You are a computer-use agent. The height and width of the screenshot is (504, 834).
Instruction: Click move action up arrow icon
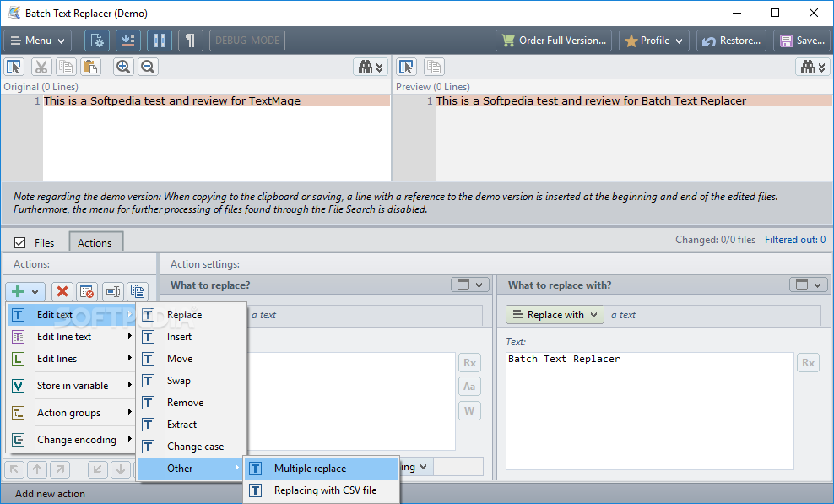tap(37, 469)
